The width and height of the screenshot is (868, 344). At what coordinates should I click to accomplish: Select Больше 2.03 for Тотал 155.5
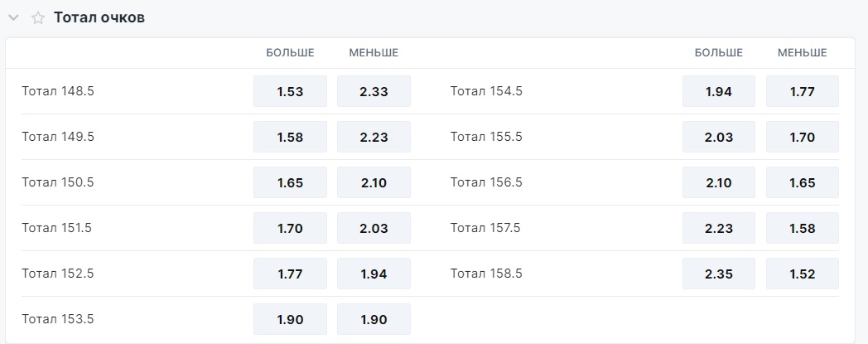pos(719,137)
